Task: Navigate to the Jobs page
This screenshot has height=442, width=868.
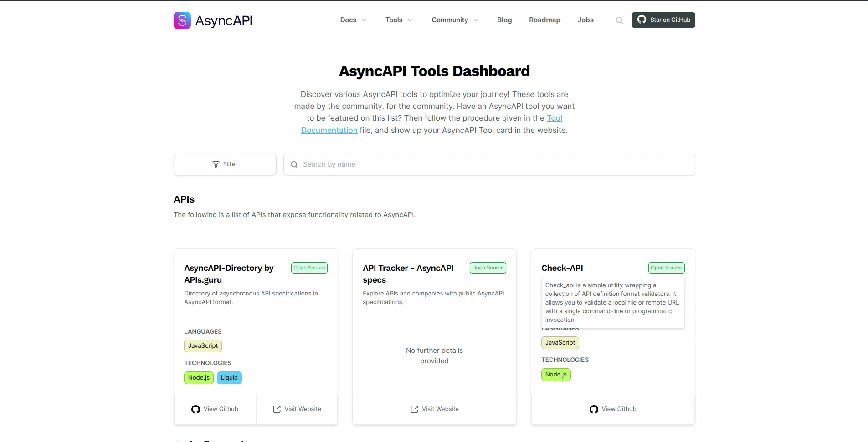Action: [x=586, y=20]
